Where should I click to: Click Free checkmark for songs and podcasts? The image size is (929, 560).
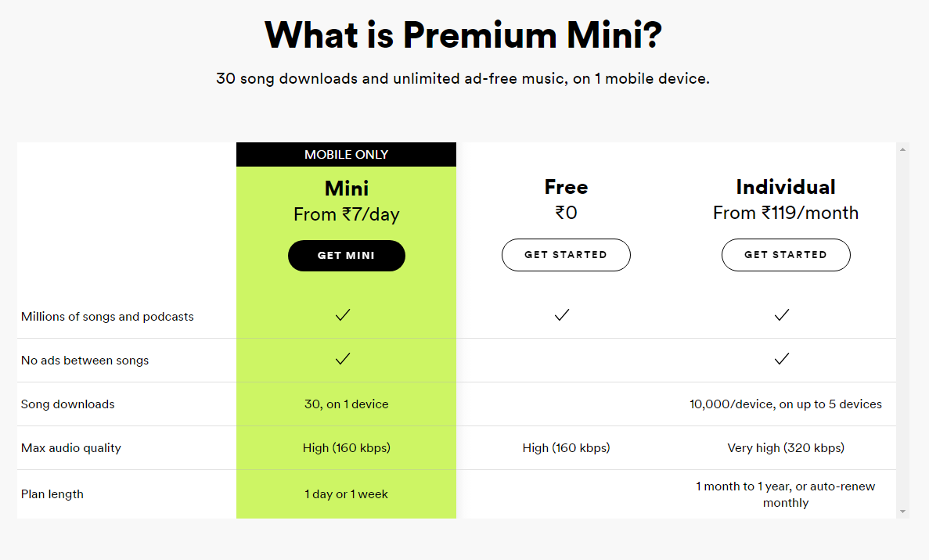coord(562,315)
